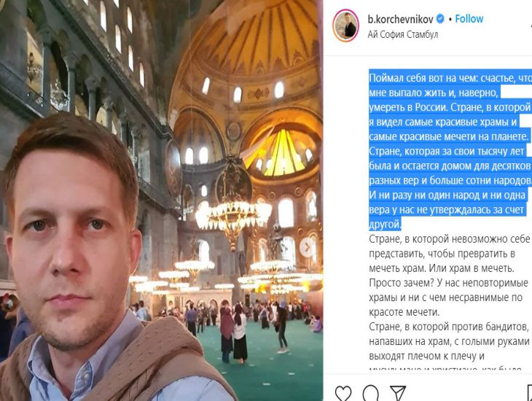Open the b.korchevnikov profile avatar
The image size is (532, 401).
tap(345, 26)
